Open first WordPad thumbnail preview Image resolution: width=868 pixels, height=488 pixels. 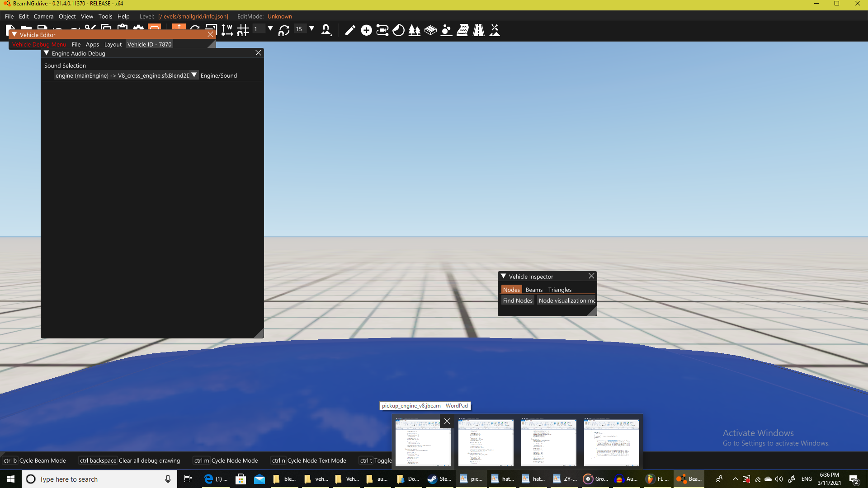coord(423,442)
